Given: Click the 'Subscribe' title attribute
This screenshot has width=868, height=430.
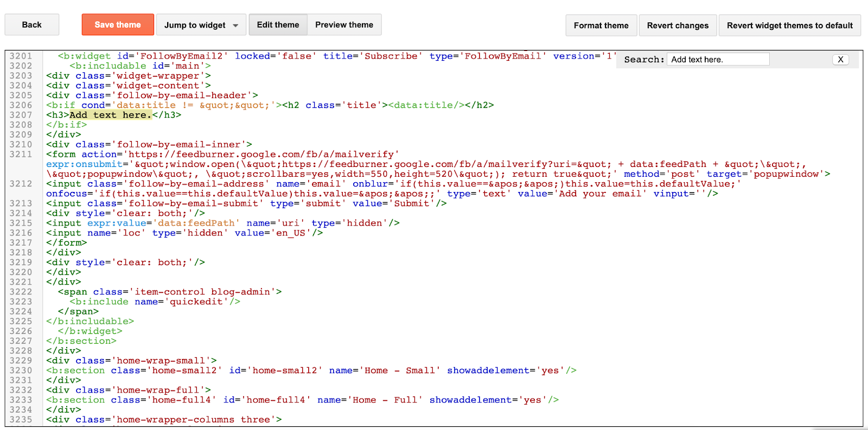Looking at the screenshot, I should tap(391, 56).
